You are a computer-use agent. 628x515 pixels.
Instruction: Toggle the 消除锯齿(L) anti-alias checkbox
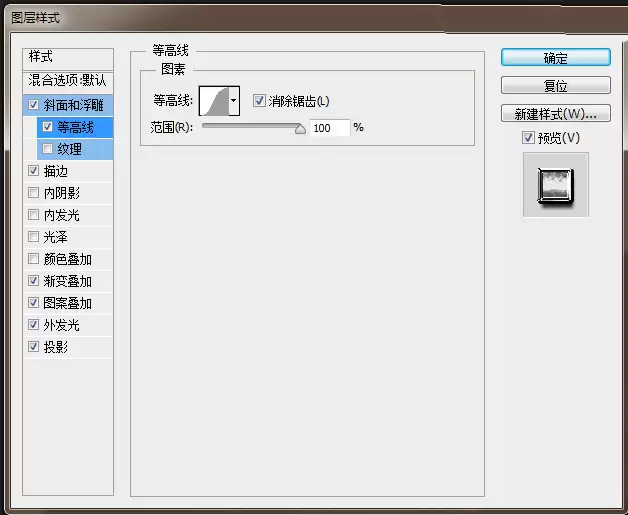[259, 101]
